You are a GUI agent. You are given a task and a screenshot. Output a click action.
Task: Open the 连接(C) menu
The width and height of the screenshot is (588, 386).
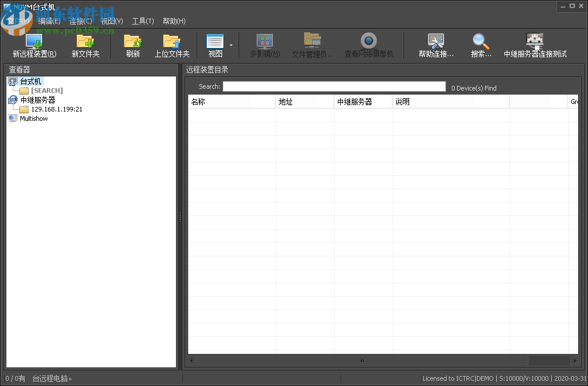[80, 21]
